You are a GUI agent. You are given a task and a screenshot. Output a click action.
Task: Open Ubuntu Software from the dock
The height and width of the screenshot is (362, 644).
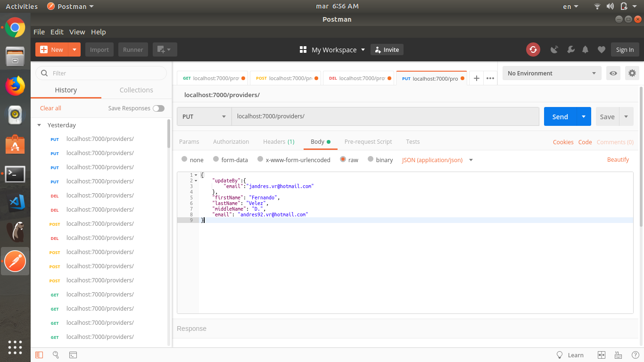pyautogui.click(x=15, y=144)
